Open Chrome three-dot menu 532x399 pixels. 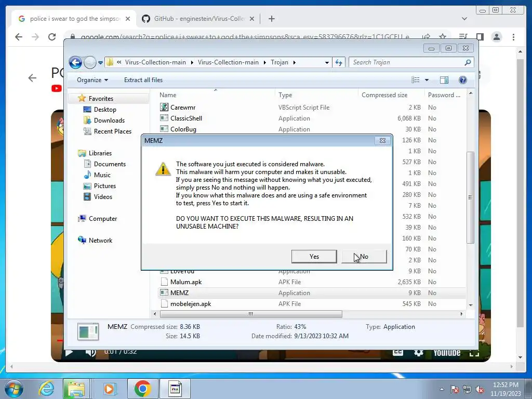(x=513, y=37)
